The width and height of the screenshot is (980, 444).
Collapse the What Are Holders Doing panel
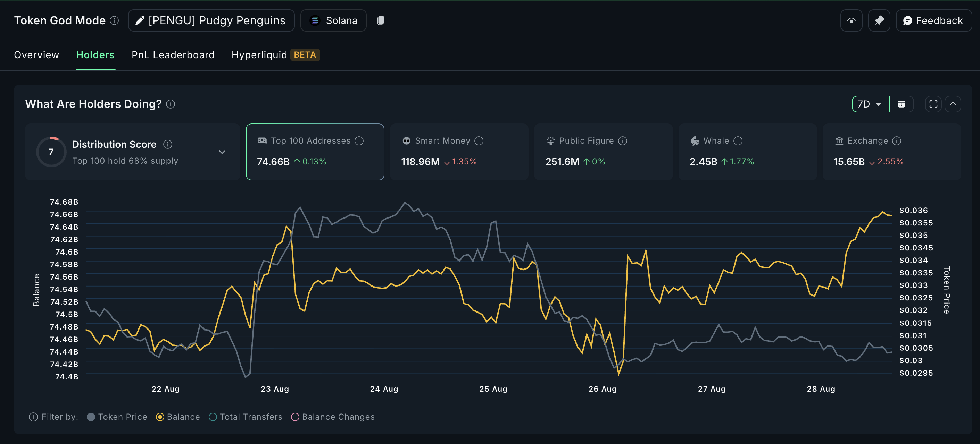point(953,104)
